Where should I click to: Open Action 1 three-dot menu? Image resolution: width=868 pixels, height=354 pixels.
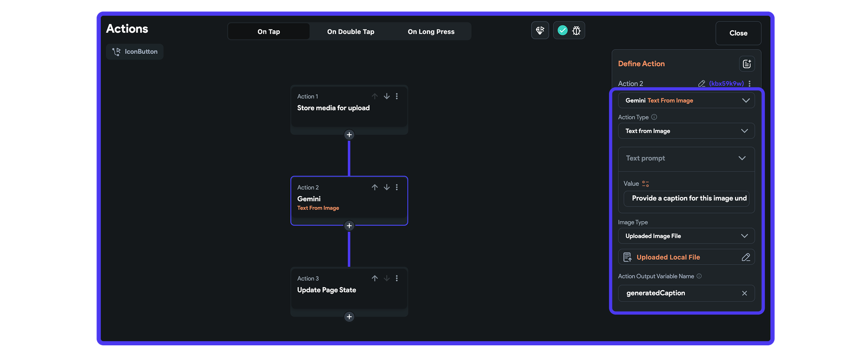[397, 96]
